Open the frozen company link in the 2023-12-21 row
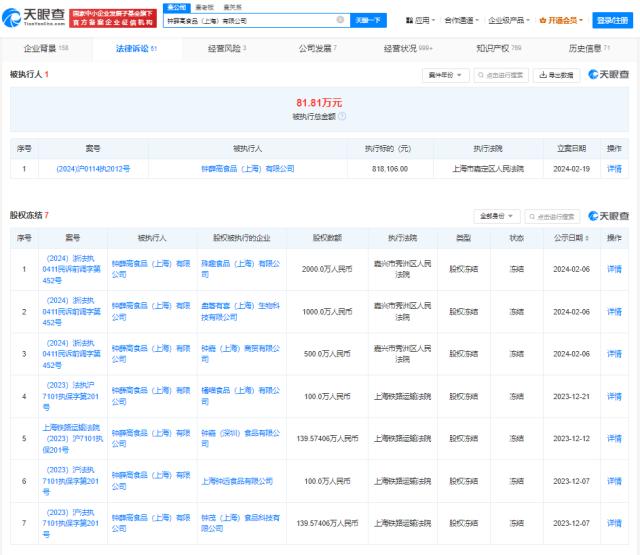 pyautogui.click(x=241, y=396)
